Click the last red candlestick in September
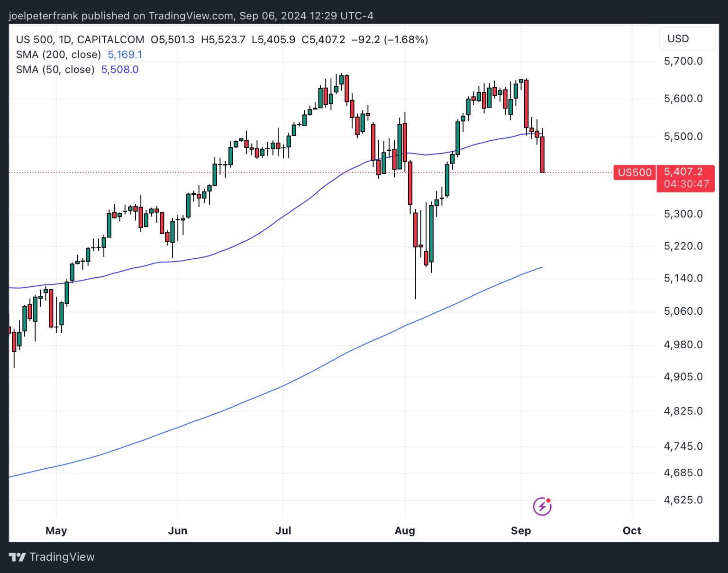The image size is (728, 573). coord(542,154)
